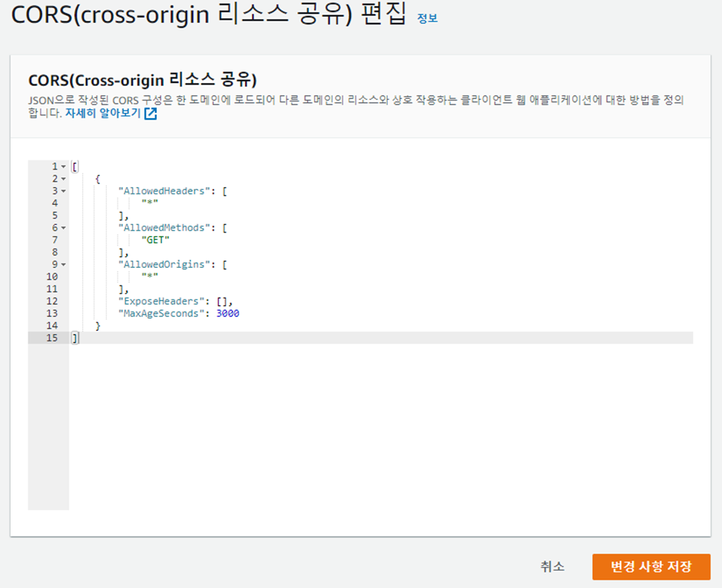Viewport: 722px width, 588px height.
Task: Click the "AllowedOrigins" key text
Action: pos(164,265)
